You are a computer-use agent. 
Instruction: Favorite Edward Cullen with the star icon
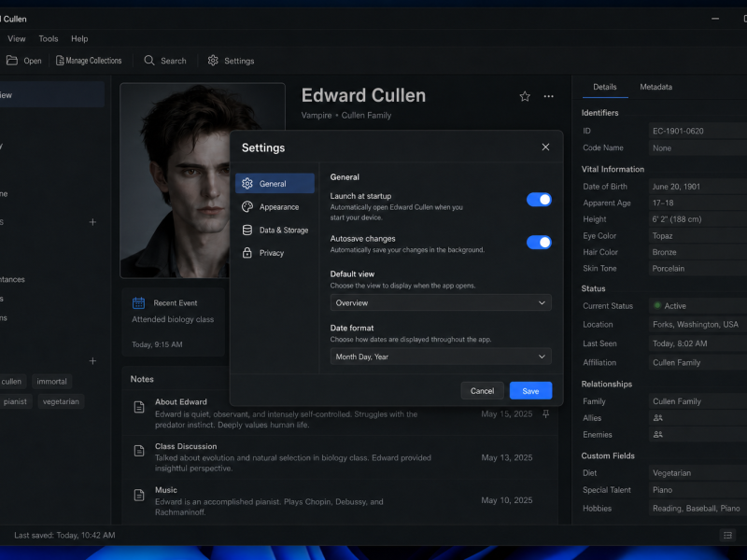point(525,96)
